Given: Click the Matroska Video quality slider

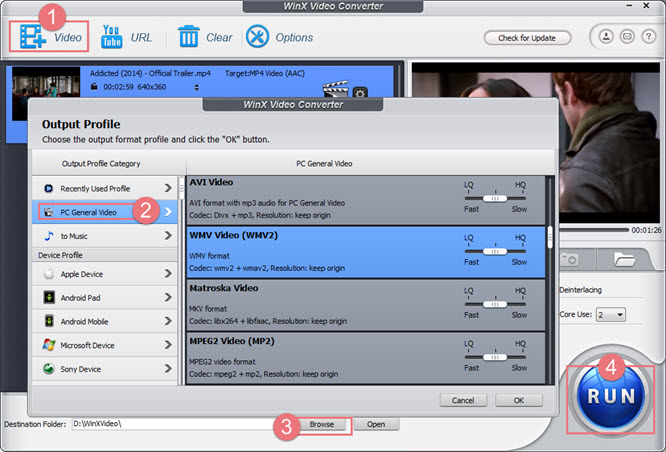Looking at the screenshot, I should pyautogui.click(x=495, y=304).
